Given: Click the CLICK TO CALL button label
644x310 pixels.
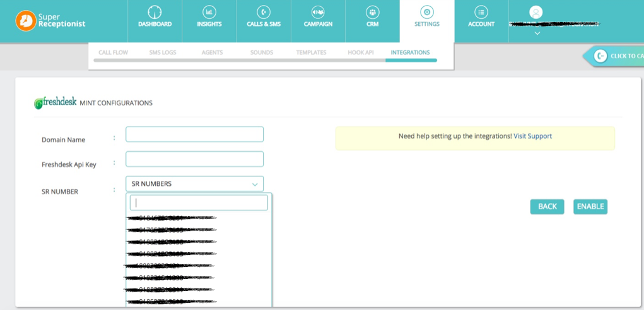Looking at the screenshot, I should click(x=627, y=56).
